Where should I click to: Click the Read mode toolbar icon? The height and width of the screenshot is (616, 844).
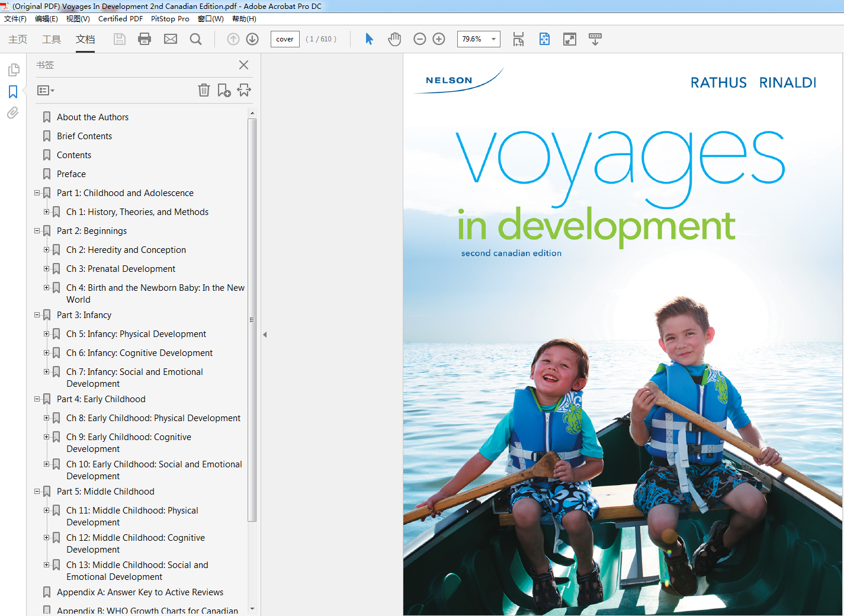[595, 39]
